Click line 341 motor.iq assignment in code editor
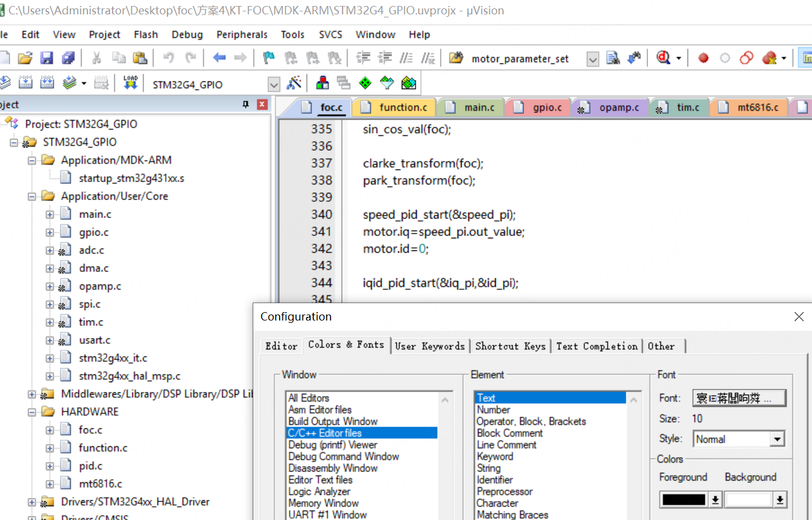The width and height of the screenshot is (812, 520). click(x=444, y=231)
